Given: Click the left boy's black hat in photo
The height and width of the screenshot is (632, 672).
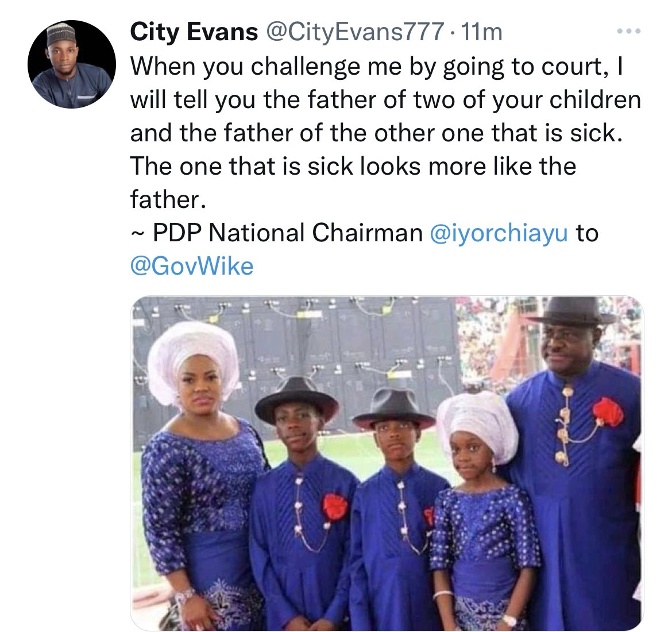Looking at the screenshot, I should (x=296, y=400).
